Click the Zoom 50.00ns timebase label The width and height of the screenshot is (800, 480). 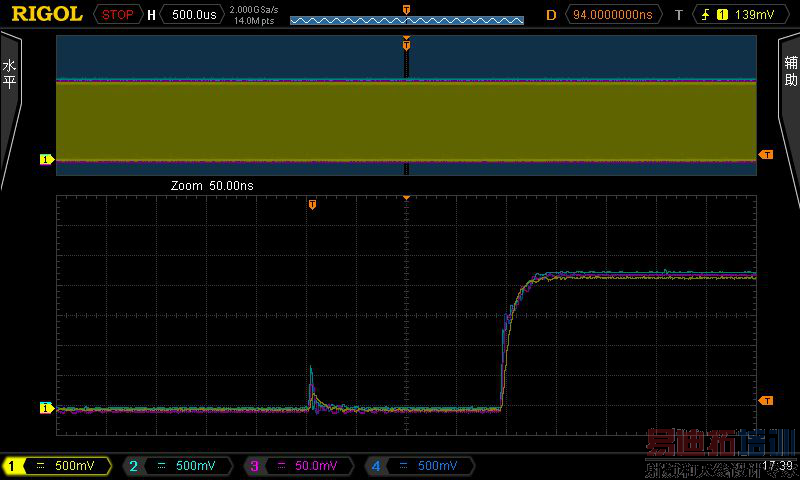click(213, 186)
